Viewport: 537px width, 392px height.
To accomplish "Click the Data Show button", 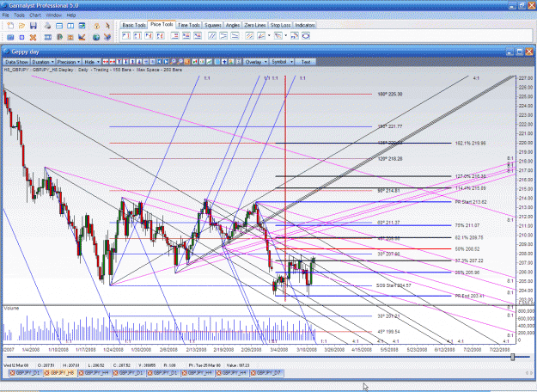I will [x=16, y=62].
